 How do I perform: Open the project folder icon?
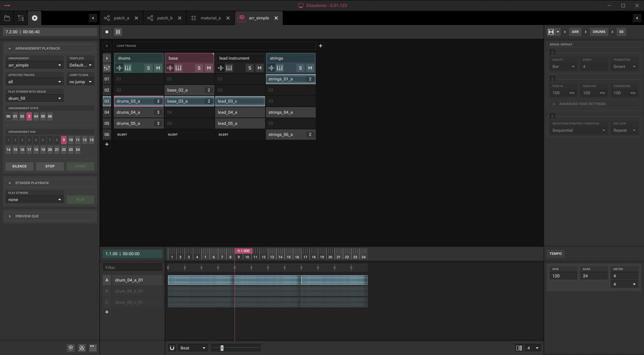[x=7, y=18]
